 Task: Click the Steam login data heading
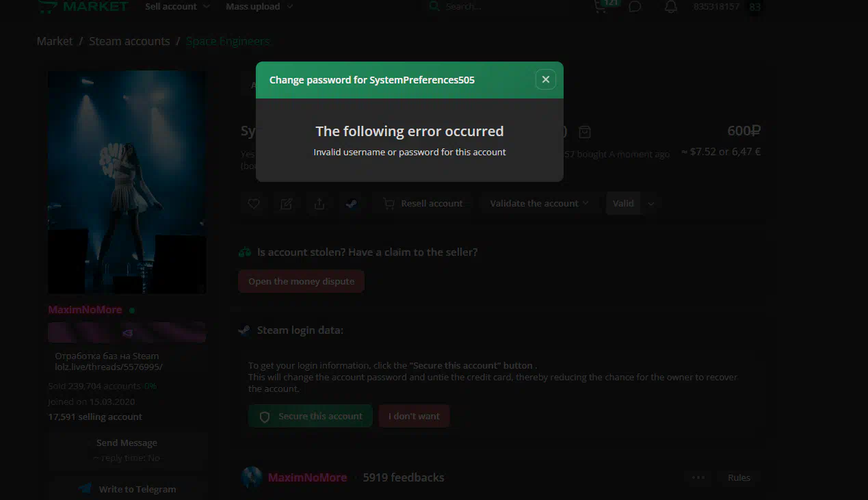(x=300, y=330)
